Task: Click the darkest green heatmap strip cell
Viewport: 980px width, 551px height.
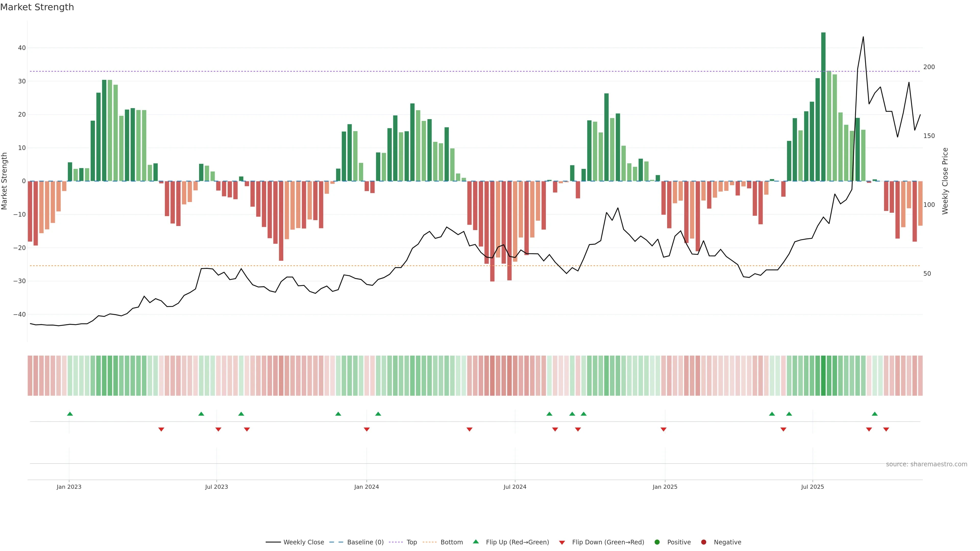Action: tap(823, 376)
